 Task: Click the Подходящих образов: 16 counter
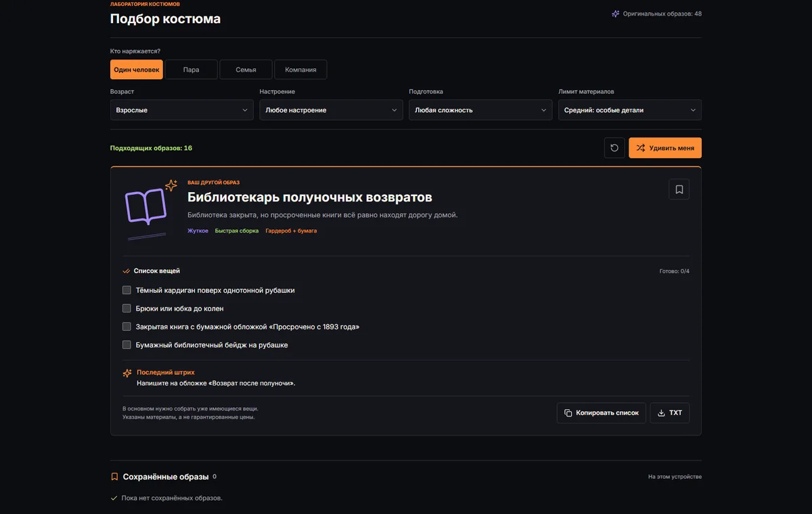click(151, 148)
